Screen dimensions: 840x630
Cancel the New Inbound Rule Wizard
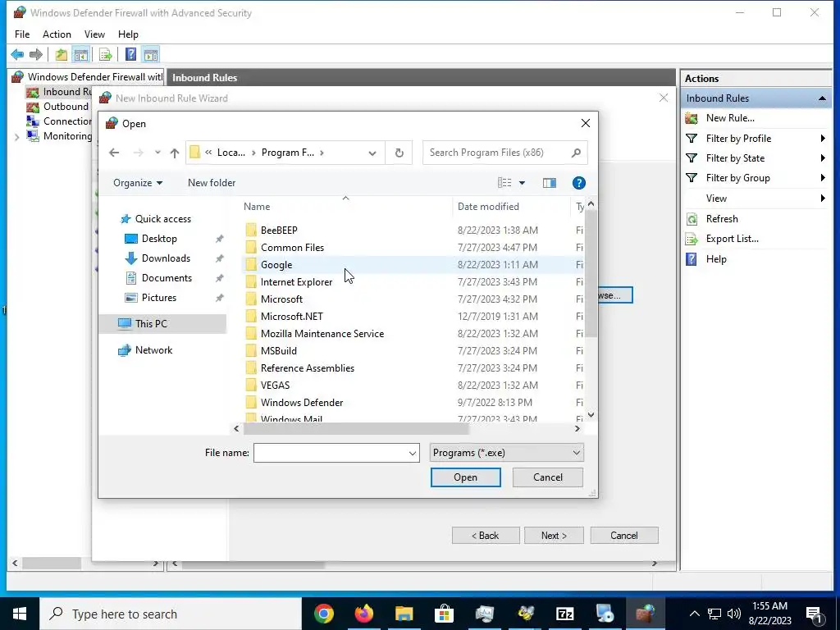[624, 536]
